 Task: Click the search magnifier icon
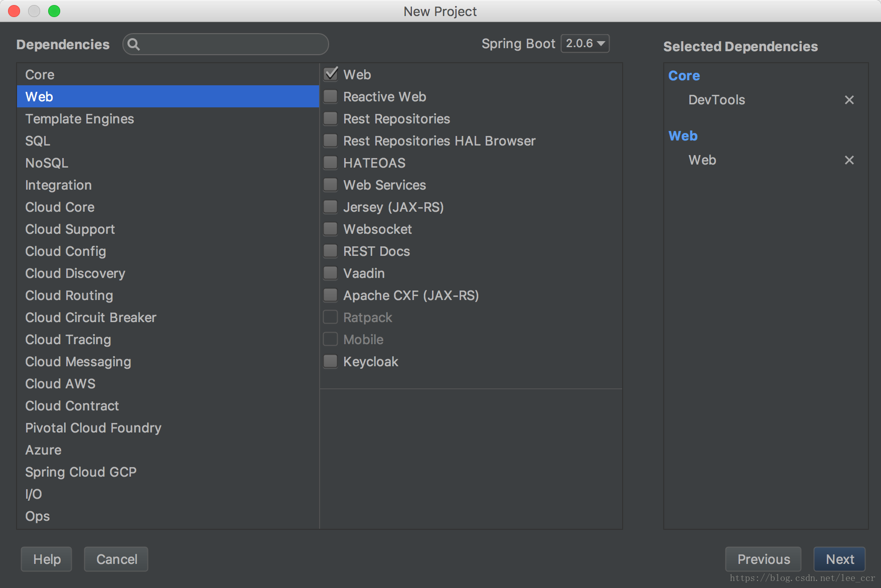(133, 44)
